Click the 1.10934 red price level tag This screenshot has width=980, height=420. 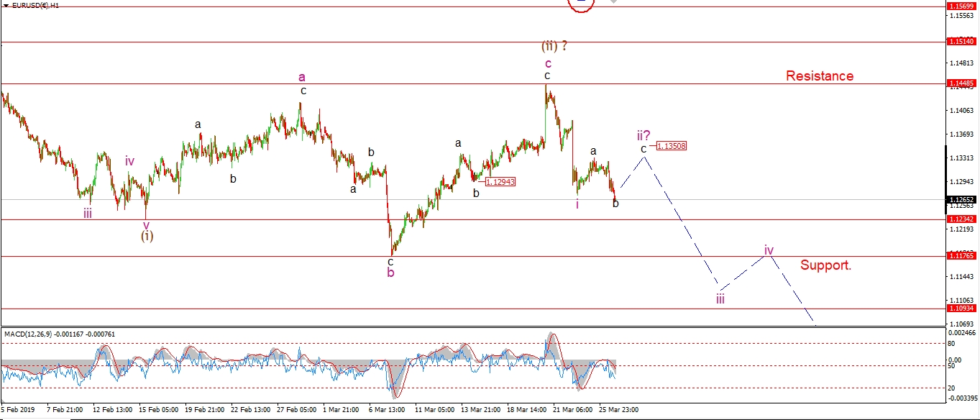click(962, 309)
